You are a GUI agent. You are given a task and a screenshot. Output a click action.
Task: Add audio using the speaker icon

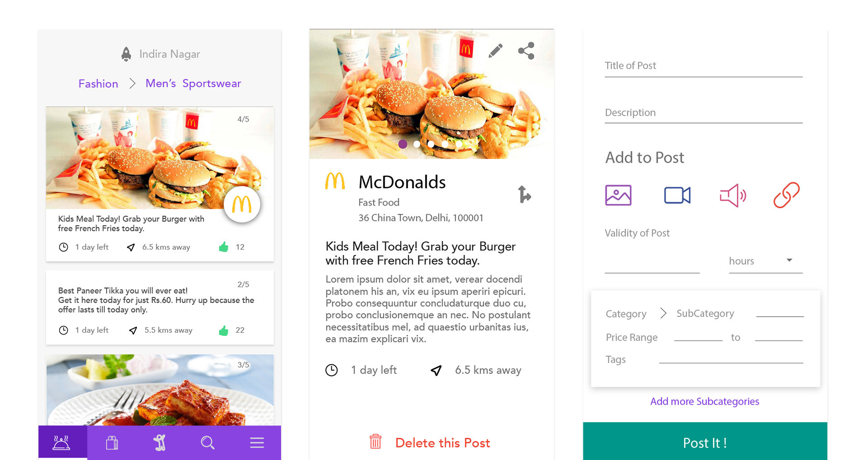coord(733,195)
